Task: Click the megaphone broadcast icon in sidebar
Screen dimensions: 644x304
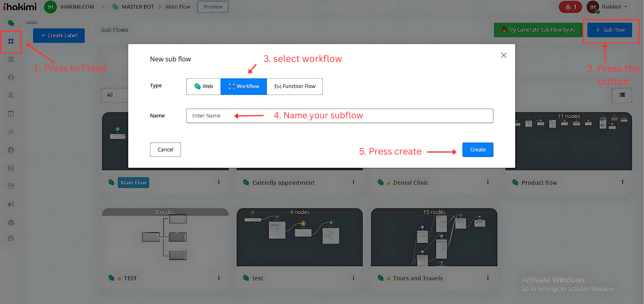Action: [x=11, y=204]
